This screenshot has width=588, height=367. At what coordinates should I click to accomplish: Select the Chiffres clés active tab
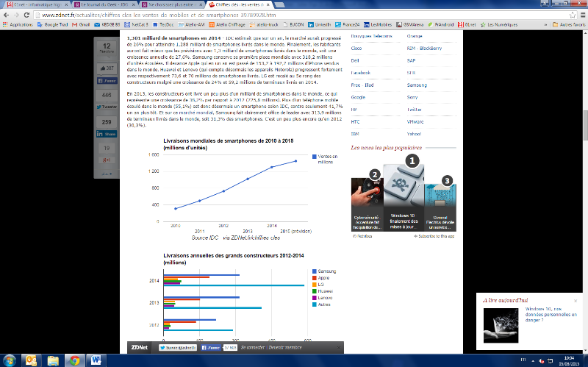click(x=240, y=4)
